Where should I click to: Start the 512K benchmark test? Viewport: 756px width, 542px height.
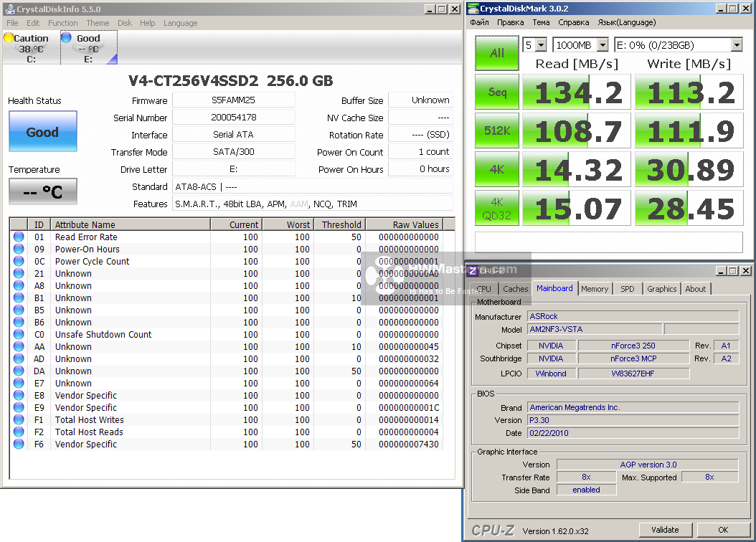pos(496,130)
